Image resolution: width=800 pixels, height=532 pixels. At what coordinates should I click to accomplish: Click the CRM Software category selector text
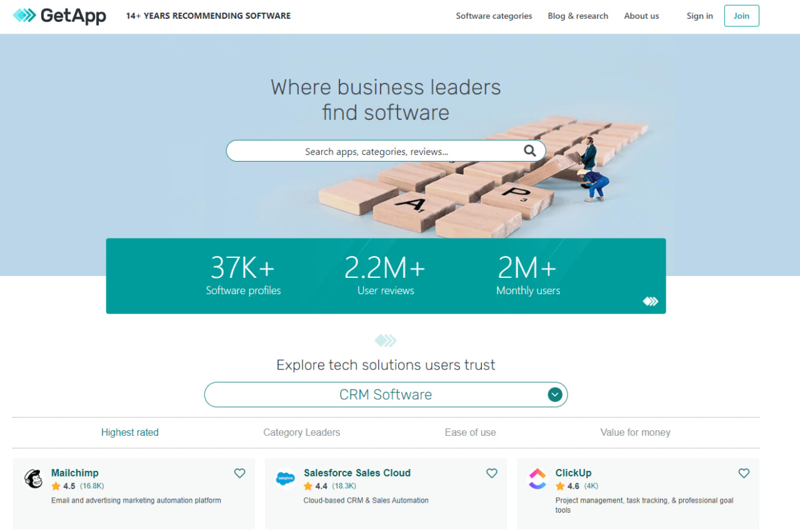pyautogui.click(x=386, y=395)
